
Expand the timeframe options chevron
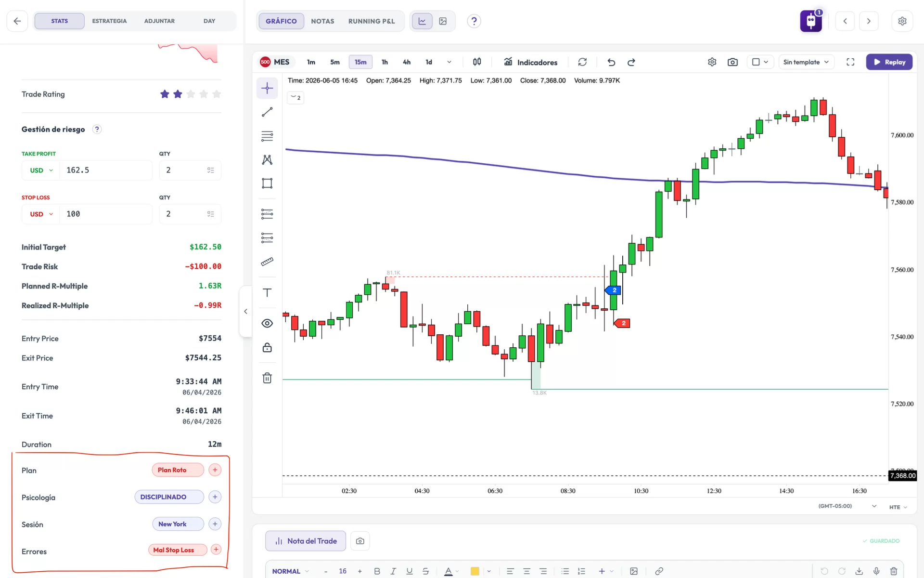pos(449,62)
